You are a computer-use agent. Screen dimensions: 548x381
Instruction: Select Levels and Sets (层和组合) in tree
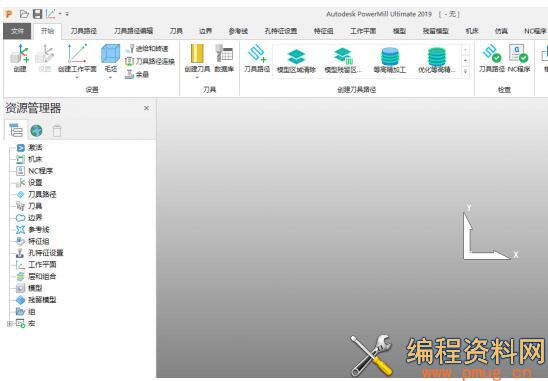(42, 276)
